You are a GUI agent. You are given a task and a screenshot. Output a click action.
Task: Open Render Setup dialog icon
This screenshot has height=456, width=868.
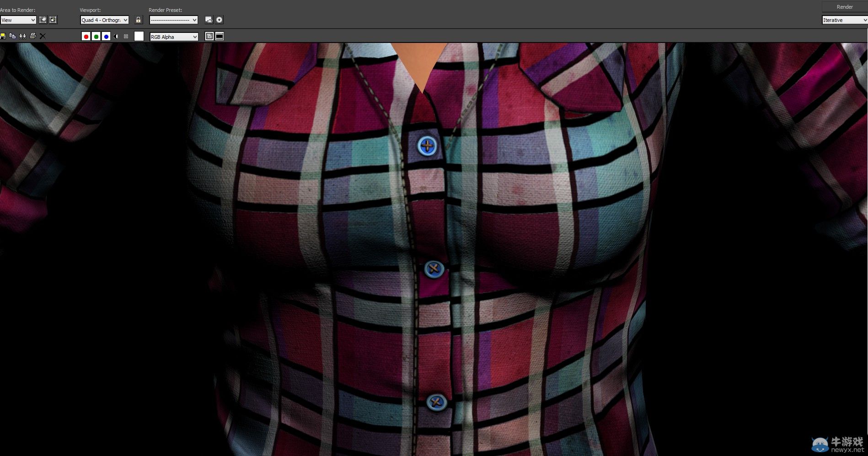click(x=209, y=20)
